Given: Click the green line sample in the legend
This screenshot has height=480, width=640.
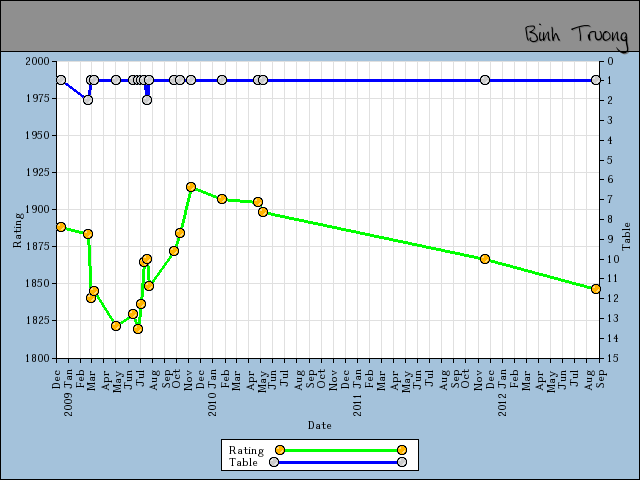Looking at the screenshot, I should coord(341,450).
